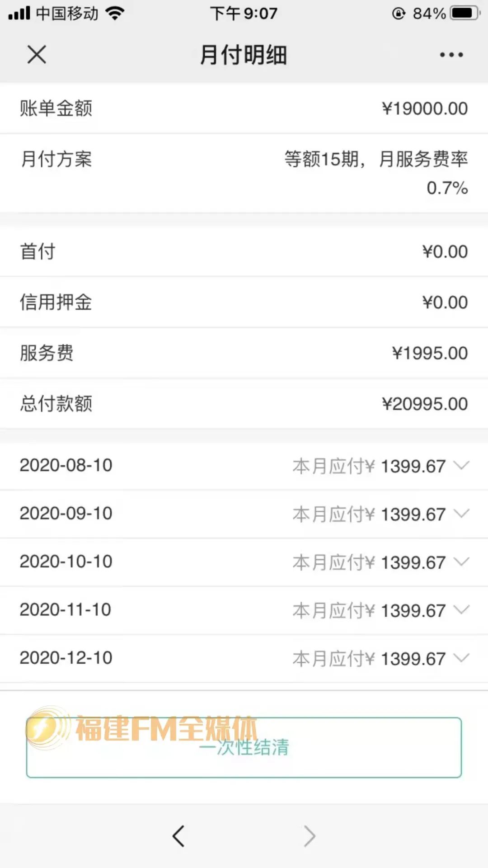This screenshot has height=868, width=488.
Task: Tap the 总付款额 ¥20995.00 row
Action: pyautogui.click(x=244, y=404)
